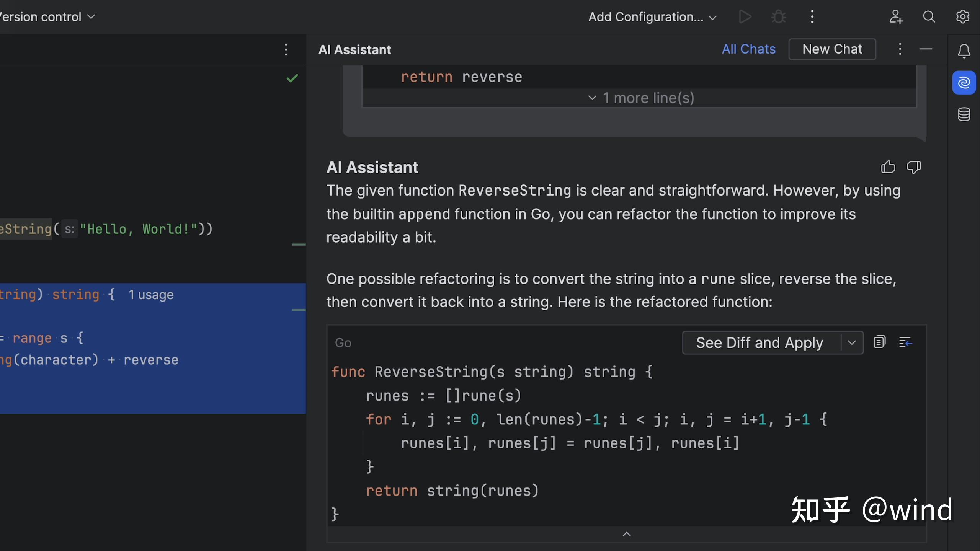Run the application with the play icon

tap(745, 16)
